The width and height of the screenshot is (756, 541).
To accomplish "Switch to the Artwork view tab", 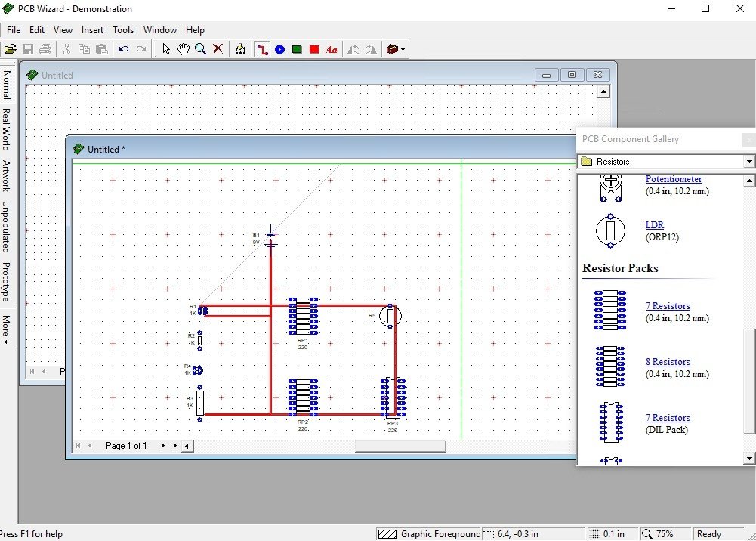I will [7, 176].
